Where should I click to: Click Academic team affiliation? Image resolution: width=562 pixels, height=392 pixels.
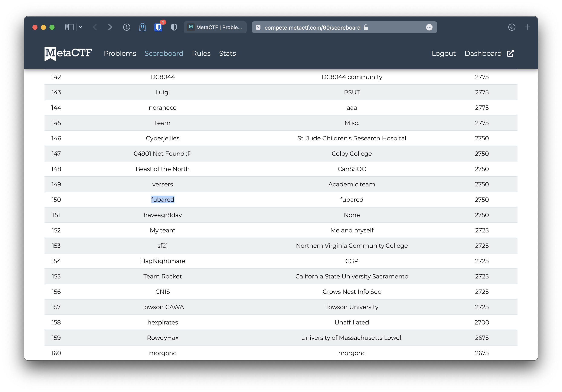(x=352, y=184)
